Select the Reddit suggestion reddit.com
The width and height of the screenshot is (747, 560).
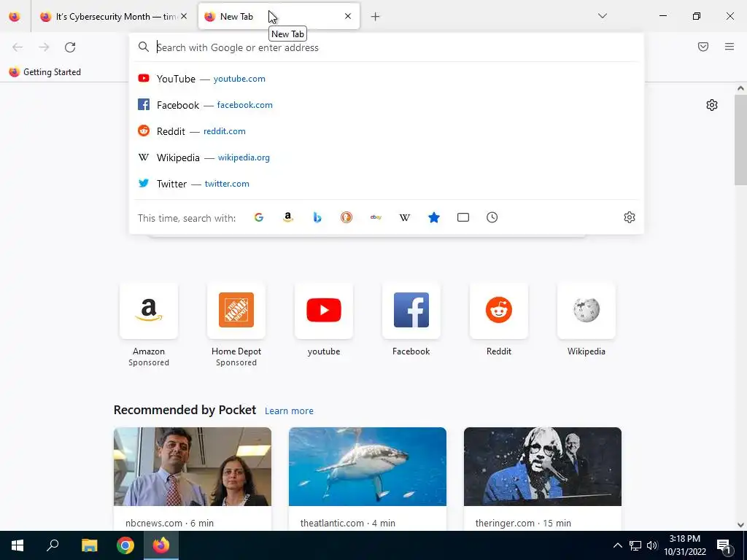386,131
